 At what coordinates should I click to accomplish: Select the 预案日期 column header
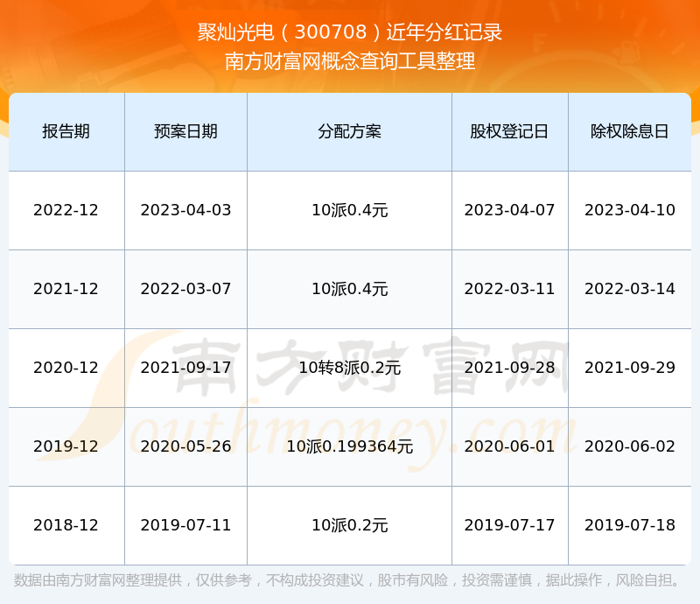point(185,131)
